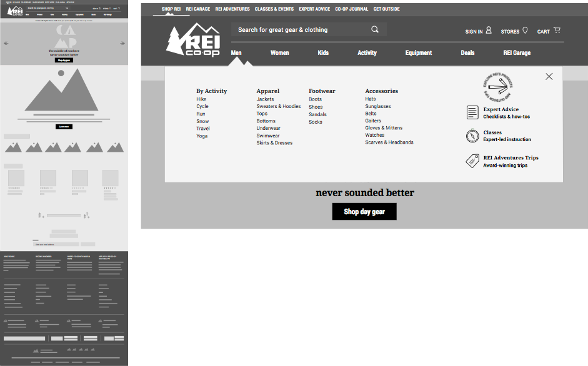The width and height of the screenshot is (588, 366).
Task: Open Socks under Footwear
Action: (x=316, y=122)
